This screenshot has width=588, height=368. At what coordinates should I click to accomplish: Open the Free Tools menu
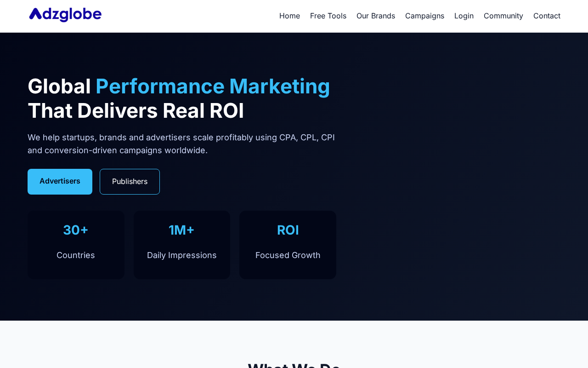(x=328, y=16)
